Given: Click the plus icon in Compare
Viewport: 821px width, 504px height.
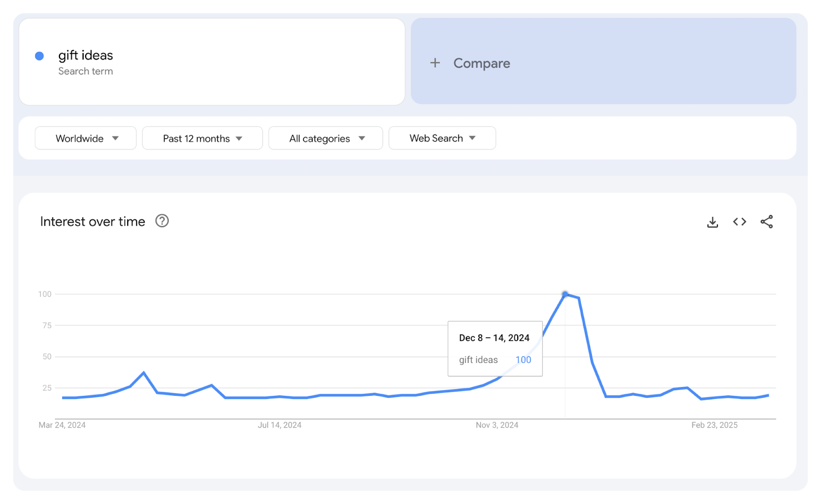Looking at the screenshot, I should click(435, 63).
